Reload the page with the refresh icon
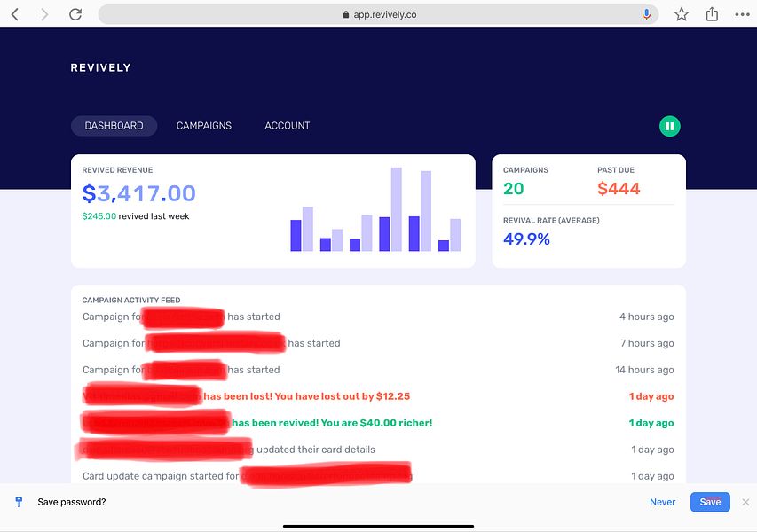Screen dimensions: 757x532 tap(75, 14)
